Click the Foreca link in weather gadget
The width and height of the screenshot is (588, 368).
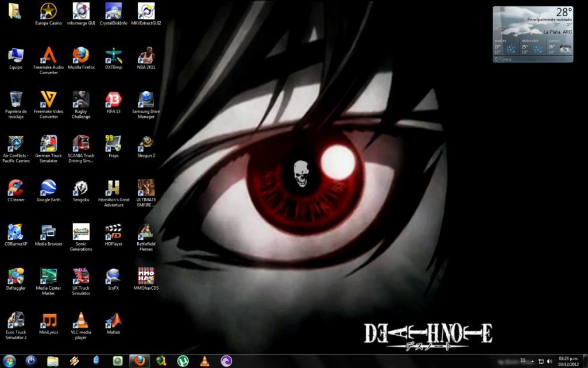[x=503, y=59]
